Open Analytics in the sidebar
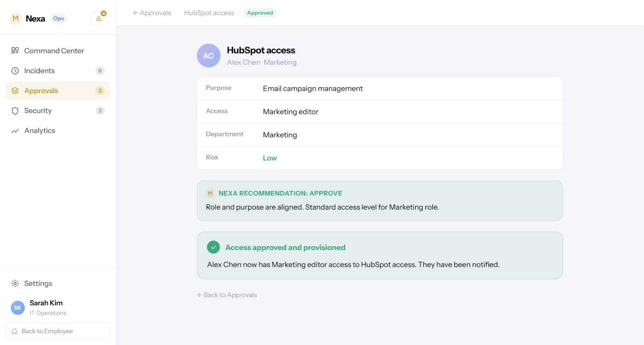The height and width of the screenshot is (345, 644). point(58,130)
